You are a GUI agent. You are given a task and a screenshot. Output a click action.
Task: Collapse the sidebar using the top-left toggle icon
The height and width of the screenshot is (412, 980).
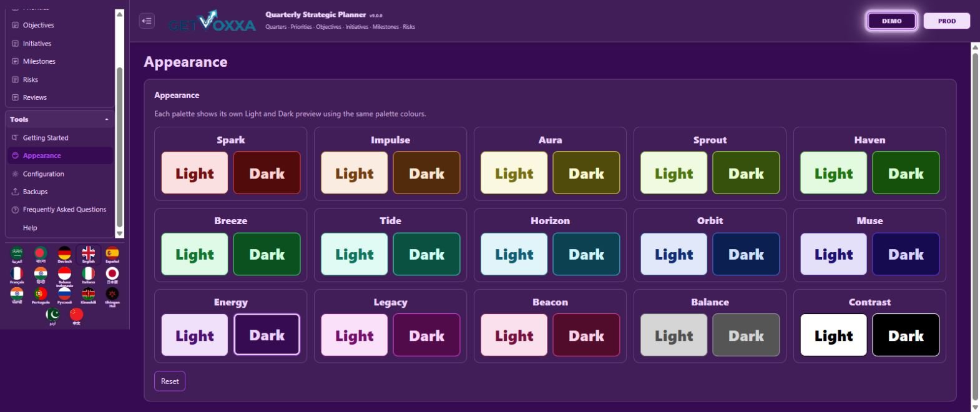click(x=147, y=21)
